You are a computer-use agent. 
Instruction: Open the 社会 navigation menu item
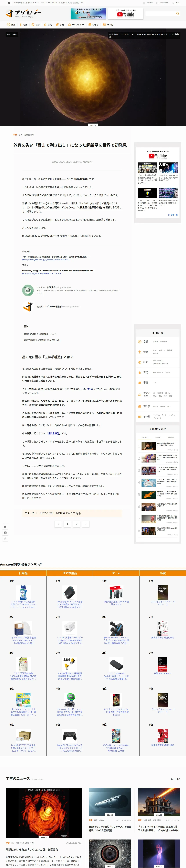point(35,25)
